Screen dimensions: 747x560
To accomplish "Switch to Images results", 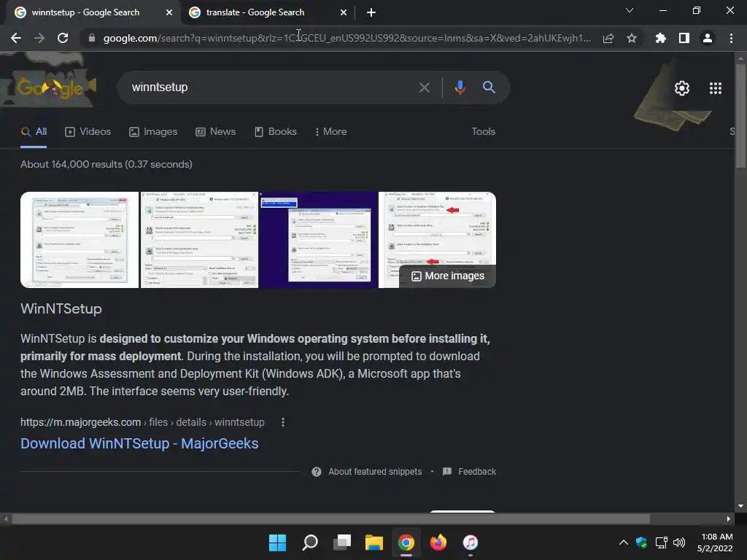I will pyautogui.click(x=153, y=132).
